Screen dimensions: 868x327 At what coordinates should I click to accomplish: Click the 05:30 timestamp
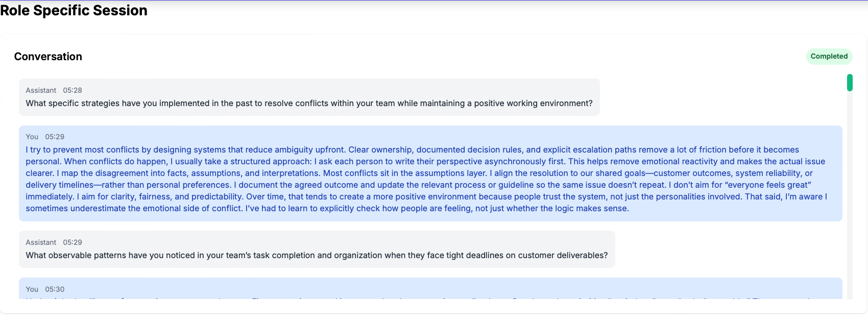[x=55, y=289]
